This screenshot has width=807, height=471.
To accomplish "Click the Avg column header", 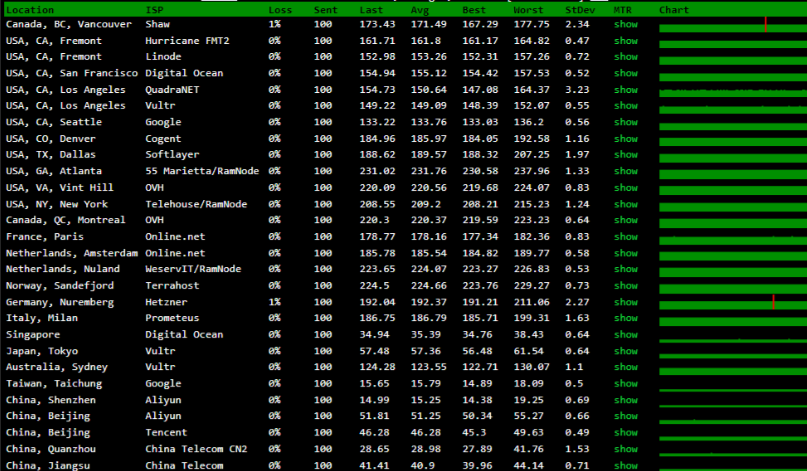I will [419, 10].
